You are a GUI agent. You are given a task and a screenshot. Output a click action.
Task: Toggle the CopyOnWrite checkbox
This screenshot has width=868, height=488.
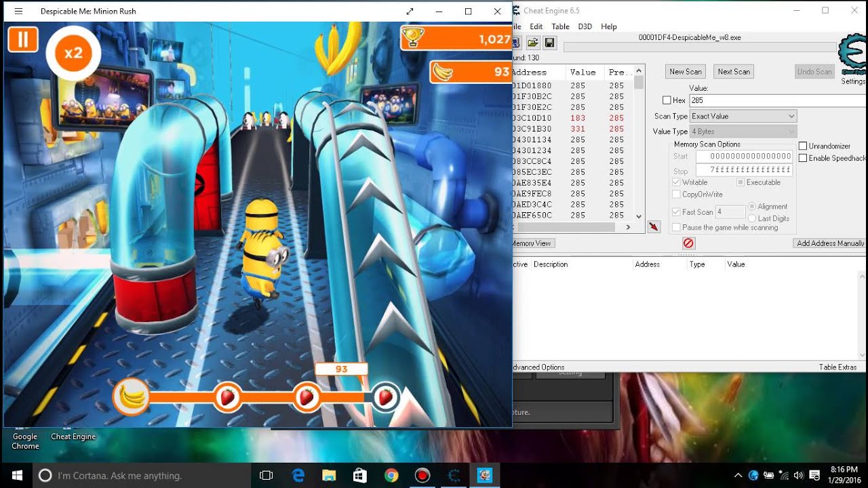(676, 195)
